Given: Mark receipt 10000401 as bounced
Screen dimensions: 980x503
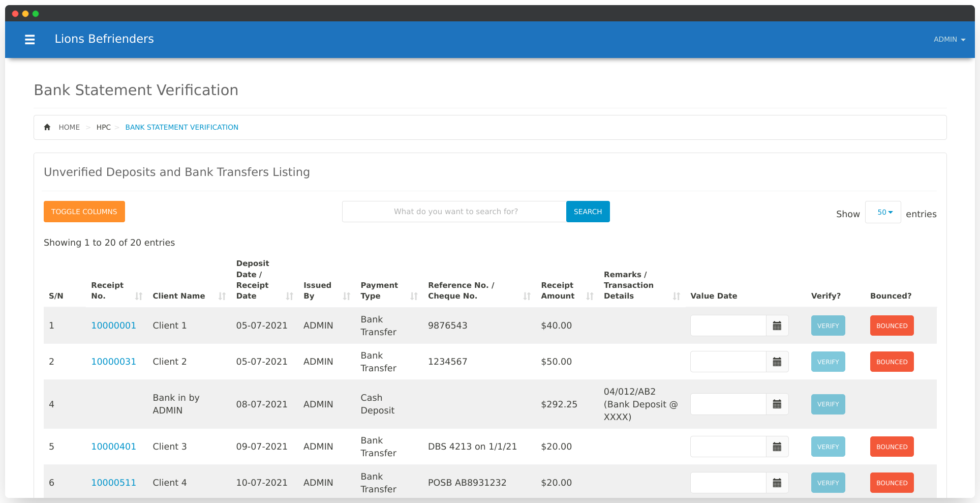Looking at the screenshot, I should coord(892,447).
